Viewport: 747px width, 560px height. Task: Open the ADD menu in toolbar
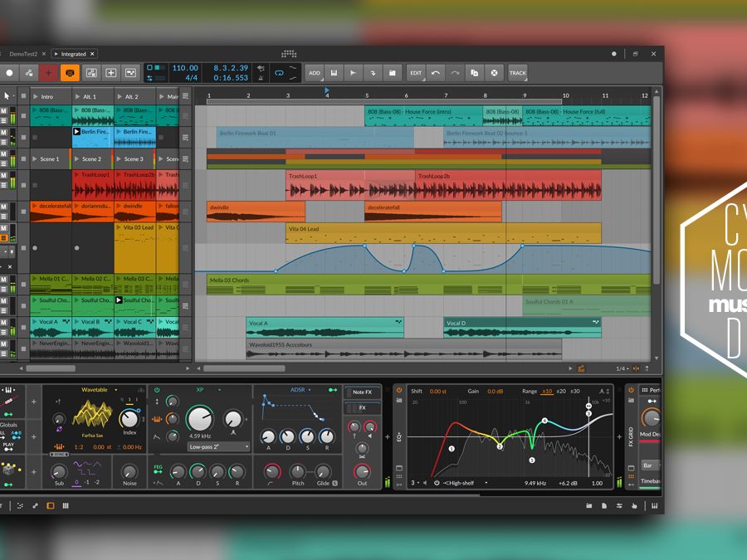click(x=315, y=73)
